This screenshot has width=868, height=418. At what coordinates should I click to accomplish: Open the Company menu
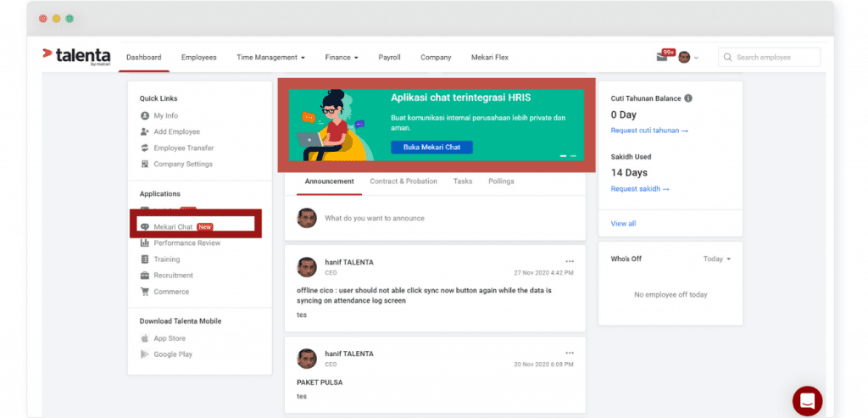pyautogui.click(x=436, y=58)
